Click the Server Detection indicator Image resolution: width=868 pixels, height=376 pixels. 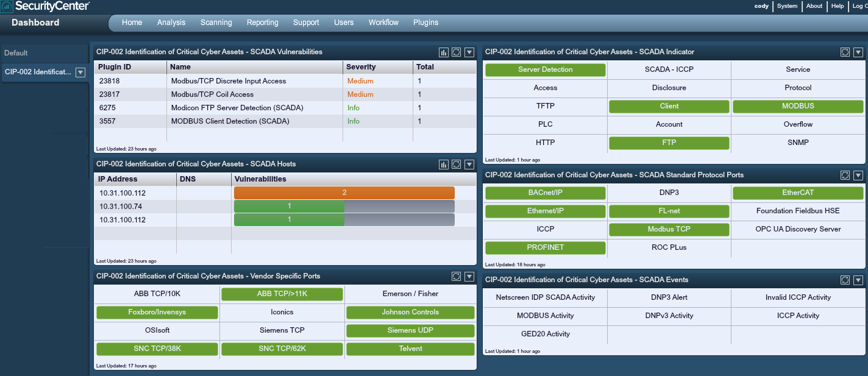546,70
